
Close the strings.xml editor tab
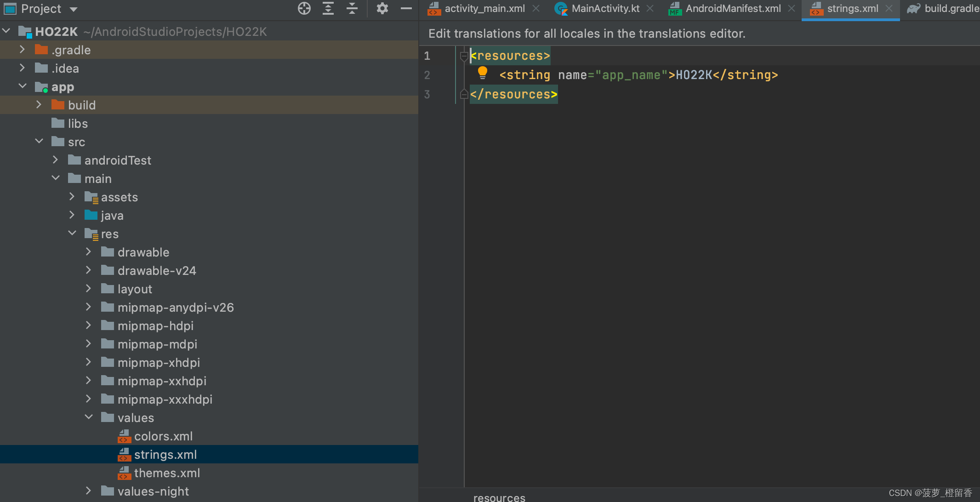point(889,8)
